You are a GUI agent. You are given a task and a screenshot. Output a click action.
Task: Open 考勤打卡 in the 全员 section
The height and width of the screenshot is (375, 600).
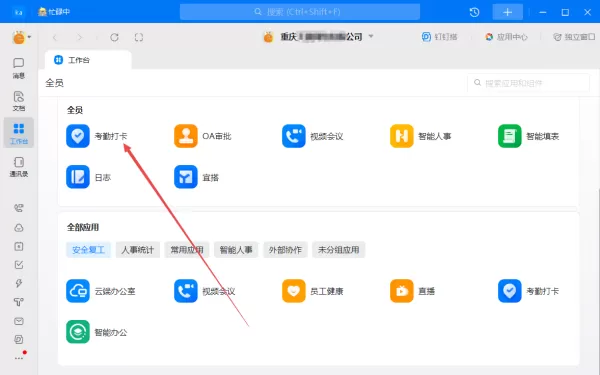pos(96,136)
